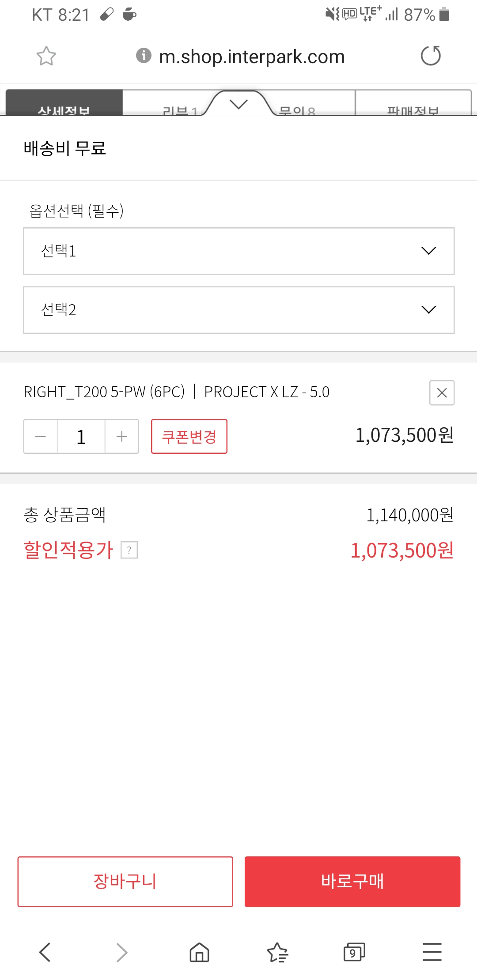Viewport: 477px width, 980px height.
Task: Bookmark this page with the star icon
Action: pos(46,56)
